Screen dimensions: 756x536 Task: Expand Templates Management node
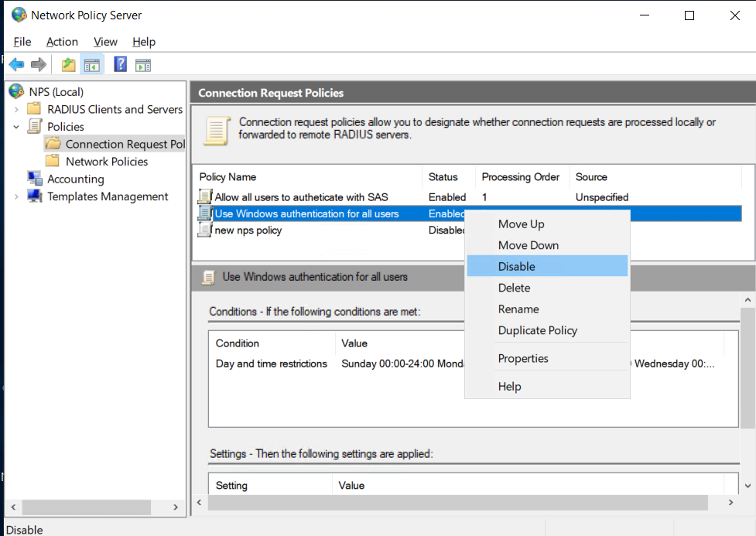(16, 196)
